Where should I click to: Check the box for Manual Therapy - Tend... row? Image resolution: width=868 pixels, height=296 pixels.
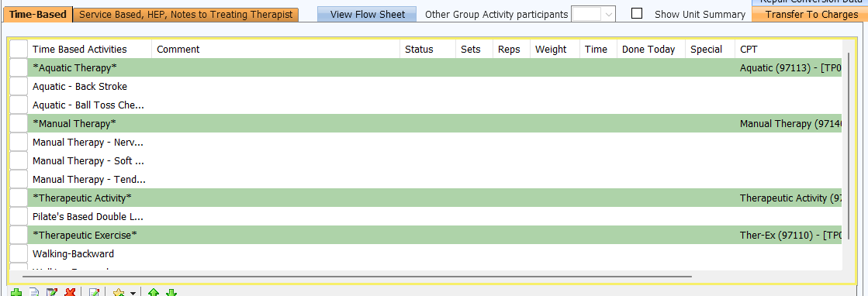tap(19, 179)
